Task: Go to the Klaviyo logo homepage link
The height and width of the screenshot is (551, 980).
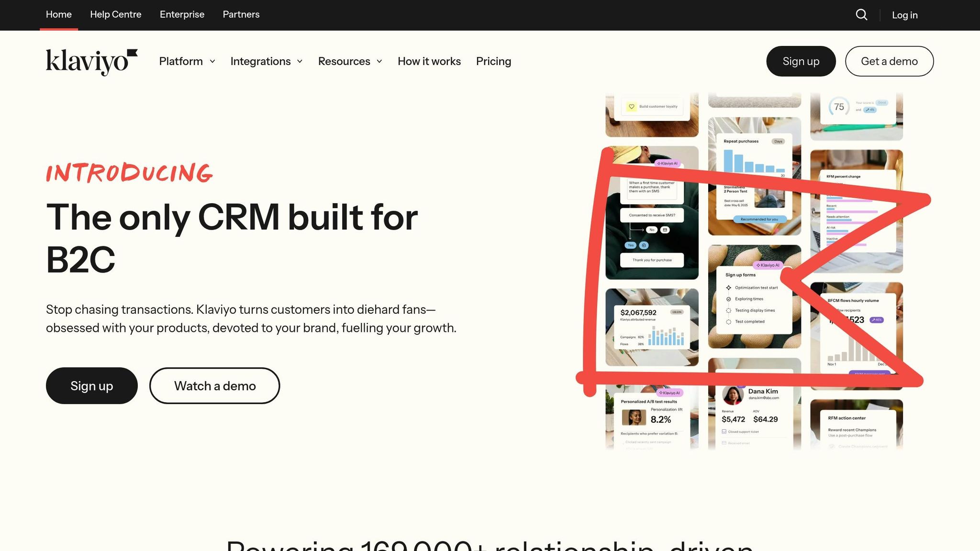Action: coord(92,62)
